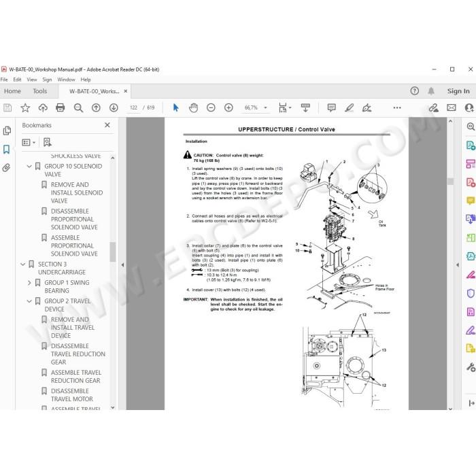Viewport: 476px width, 476px height.
Task: Zoom in with plus icon
Action: [228, 107]
